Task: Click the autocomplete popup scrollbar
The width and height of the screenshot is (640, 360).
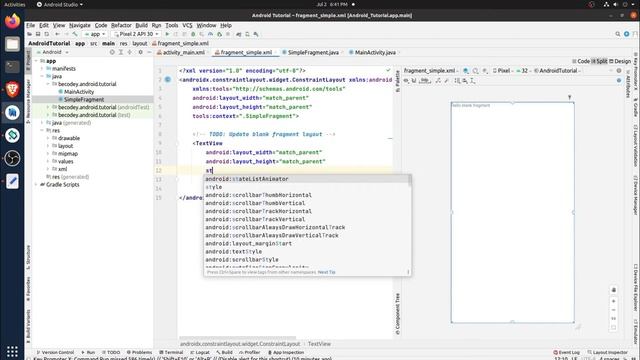Action: click(409, 182)
